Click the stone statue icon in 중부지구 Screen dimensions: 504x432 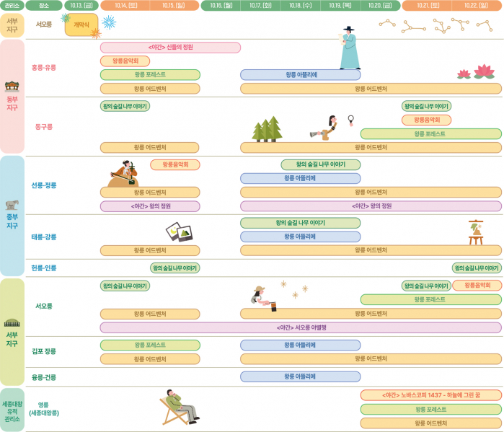(x=12, y=204)
